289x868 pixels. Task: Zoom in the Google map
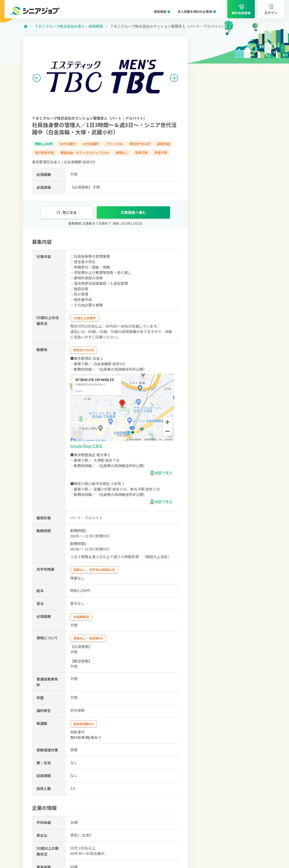(x=167, y=422)
